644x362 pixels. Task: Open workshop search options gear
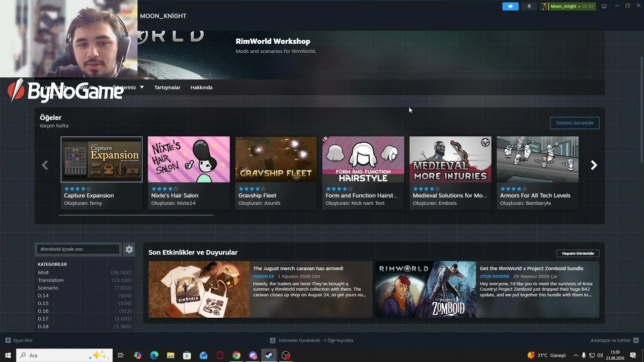click(129, 249)
